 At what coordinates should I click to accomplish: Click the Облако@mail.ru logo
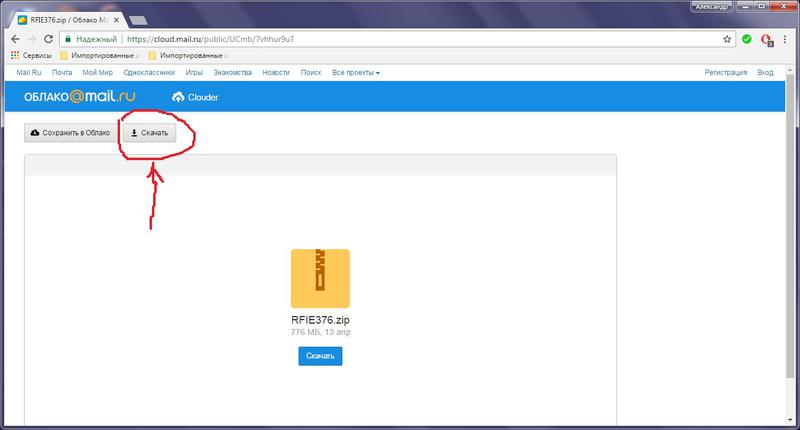pos(80,96)
